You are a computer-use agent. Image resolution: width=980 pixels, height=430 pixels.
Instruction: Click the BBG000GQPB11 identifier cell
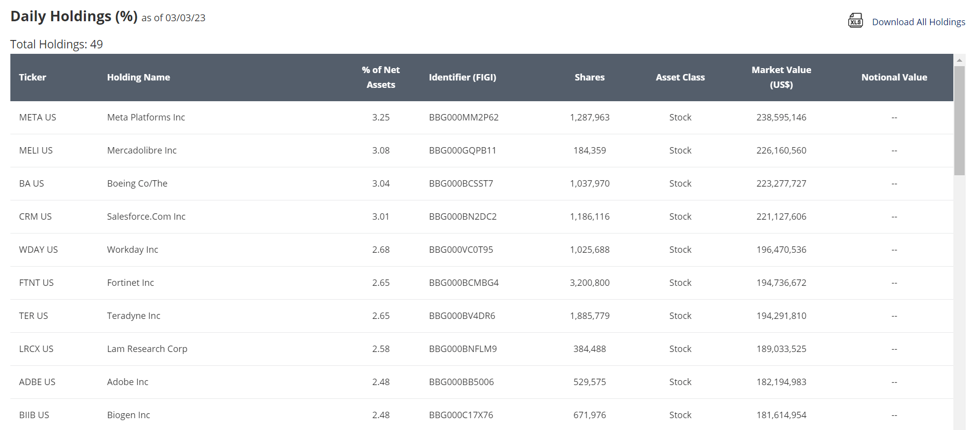coord(463,151)
